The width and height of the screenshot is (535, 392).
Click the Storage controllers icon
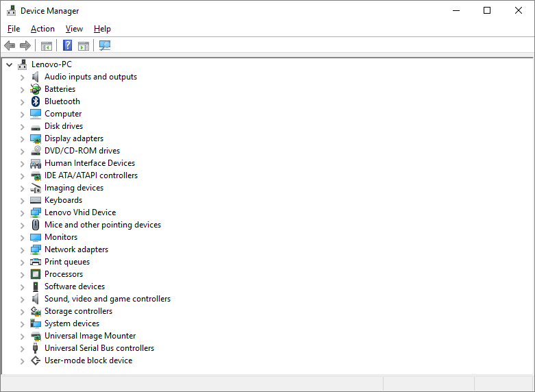[36, 311]
